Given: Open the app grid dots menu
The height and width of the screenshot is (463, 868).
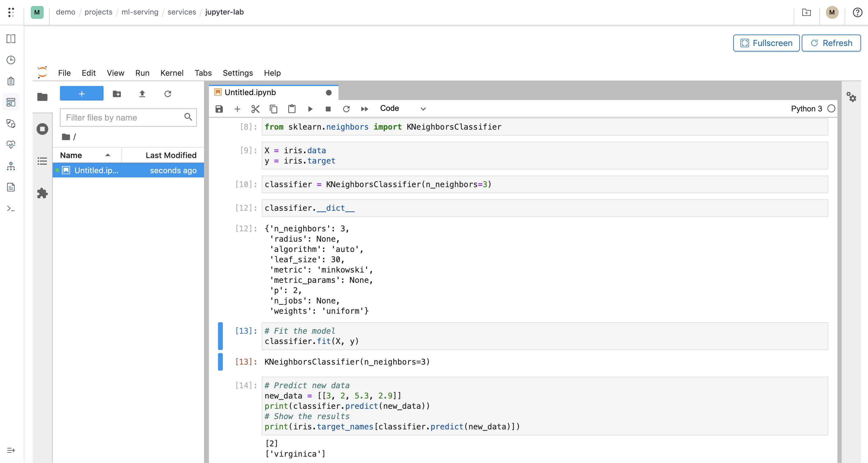Looking at the screenshot, I should point(11,12).
